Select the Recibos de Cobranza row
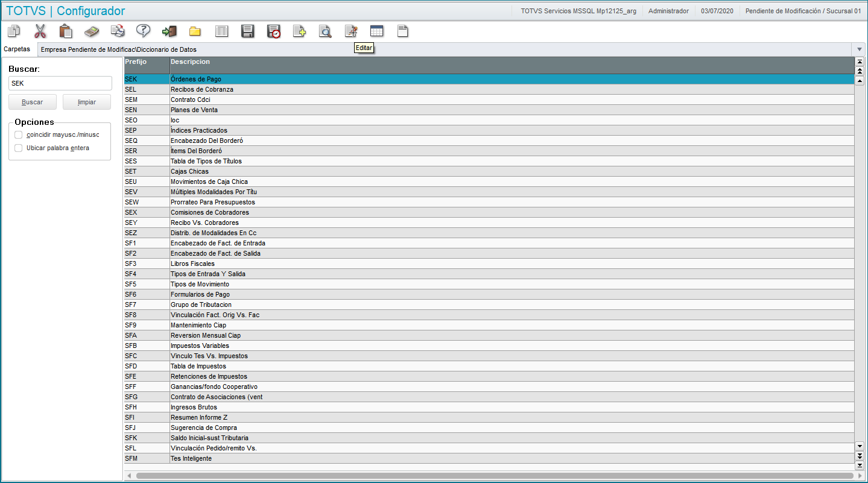The image size is (868, 483). [x=489, y=89]
